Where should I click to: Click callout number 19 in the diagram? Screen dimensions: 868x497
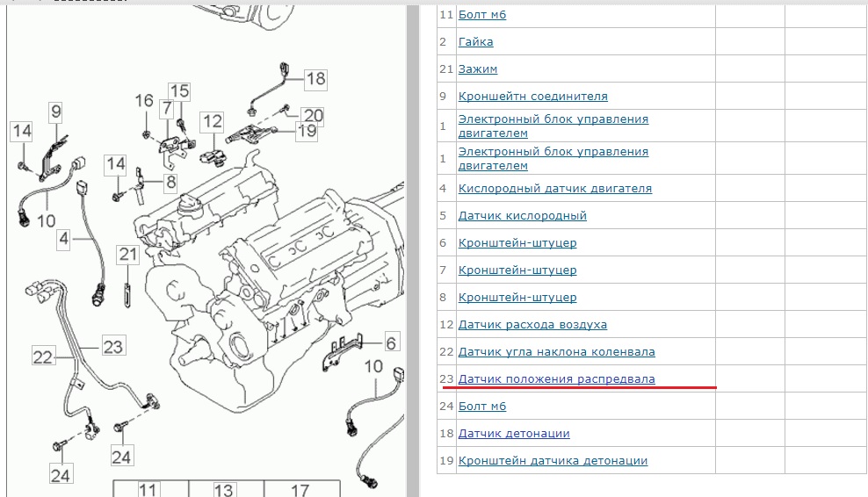coord(307,132)
